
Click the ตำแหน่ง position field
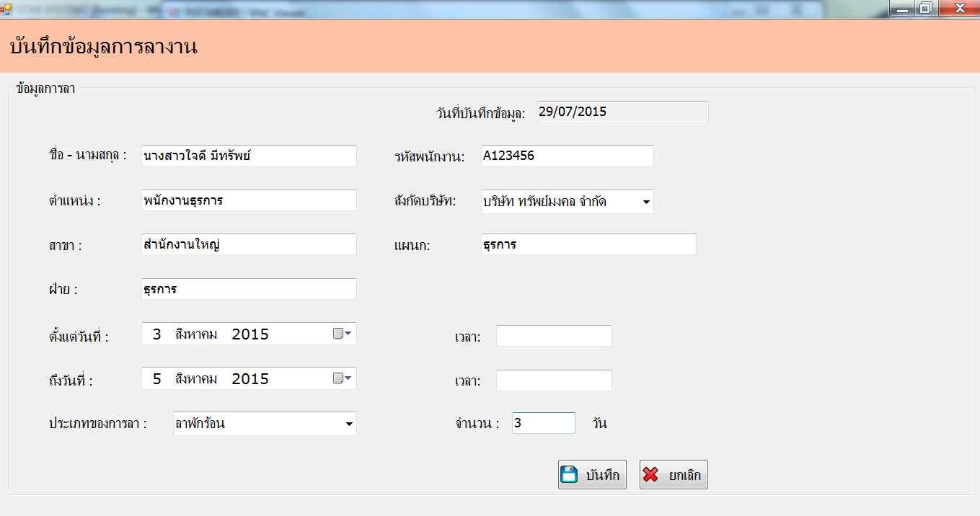click(249, 200)
